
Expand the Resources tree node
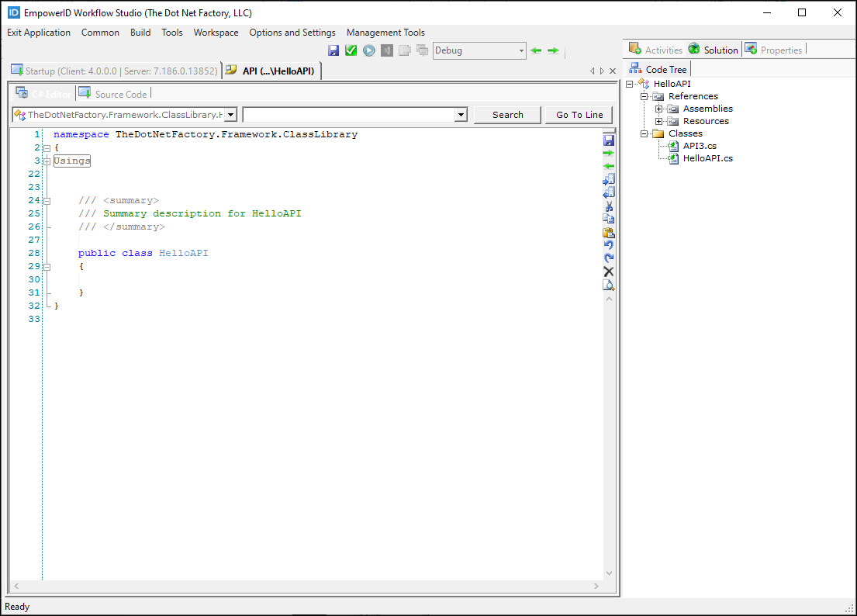click(658, 121)
